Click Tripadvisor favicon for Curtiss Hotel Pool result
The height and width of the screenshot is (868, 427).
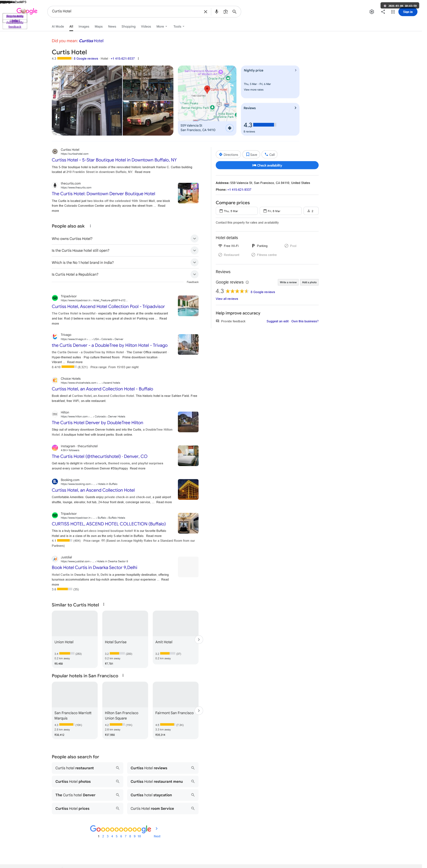tap(55, 298)
